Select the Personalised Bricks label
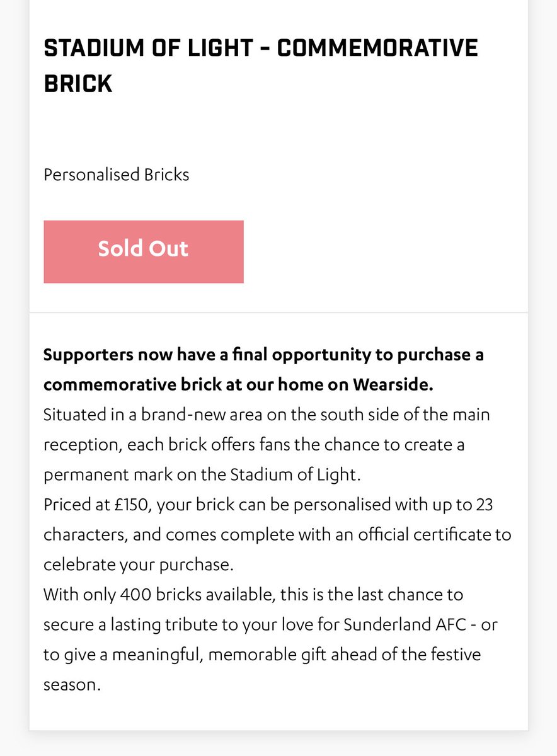 (x=117, y=175)
